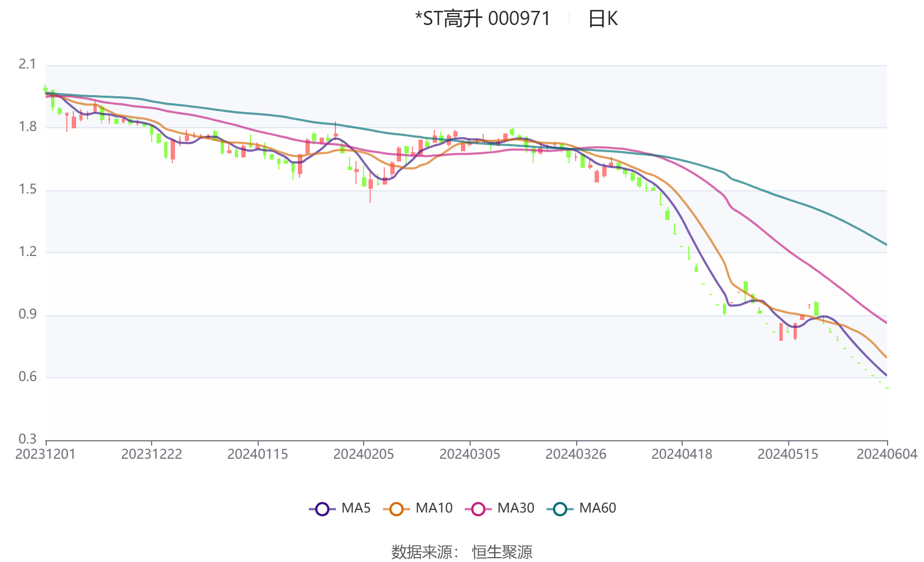Click the chart title *ST高升 000971
Screen dimensions: 924x562
pos(483,18)
